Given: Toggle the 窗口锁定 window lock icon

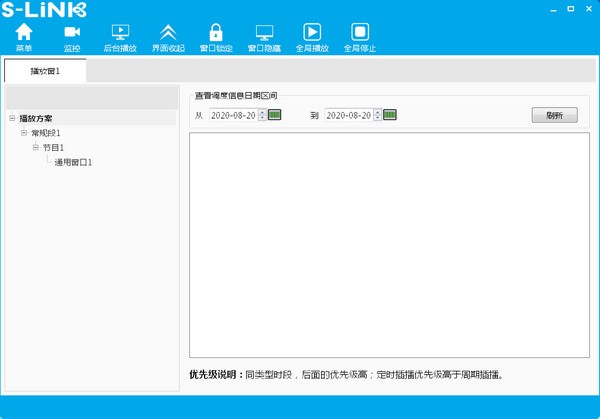Looking at the screenshot, I should click(215, 35).
